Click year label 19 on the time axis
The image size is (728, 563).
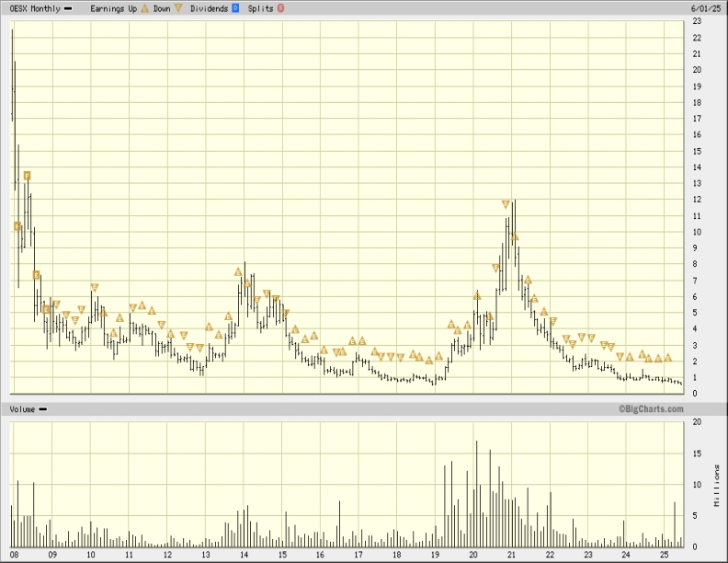click(x=435, y=555)
